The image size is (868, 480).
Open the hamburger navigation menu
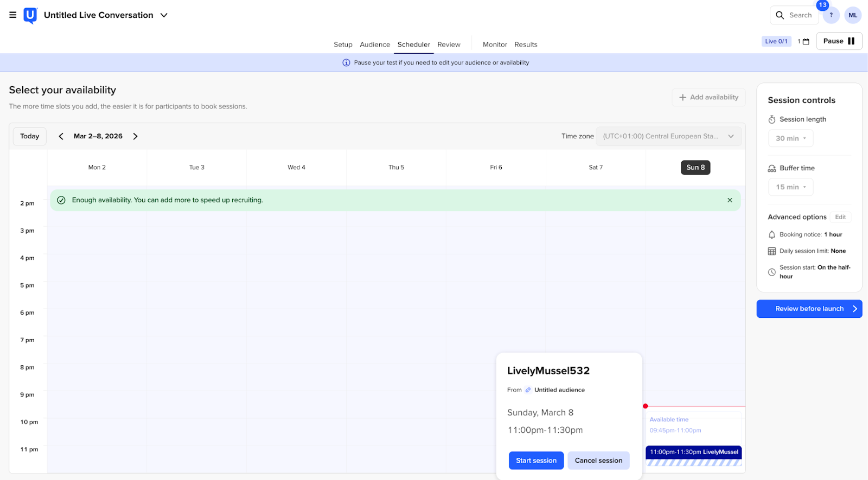(12, 15)
